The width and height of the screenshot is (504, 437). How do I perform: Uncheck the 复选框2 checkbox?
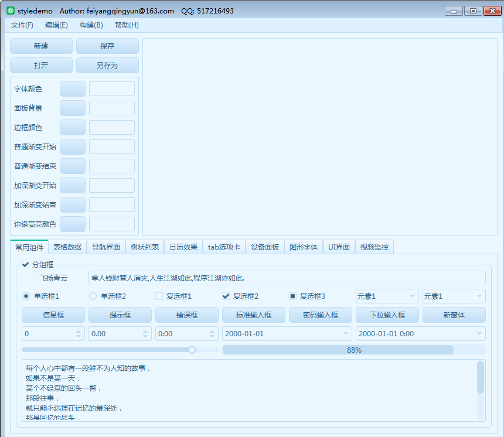click(x=226, y=296)
